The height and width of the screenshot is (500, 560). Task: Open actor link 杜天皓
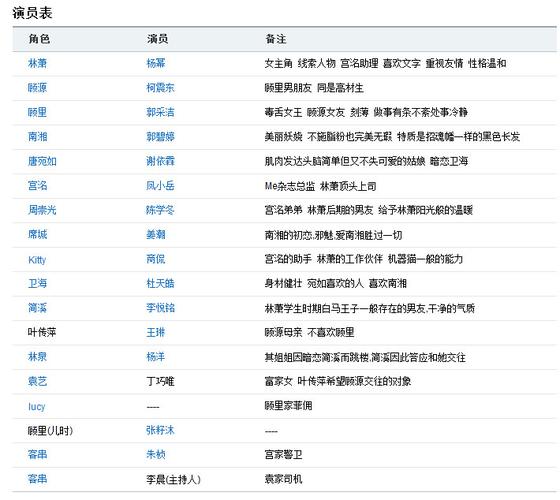(160, 284)
